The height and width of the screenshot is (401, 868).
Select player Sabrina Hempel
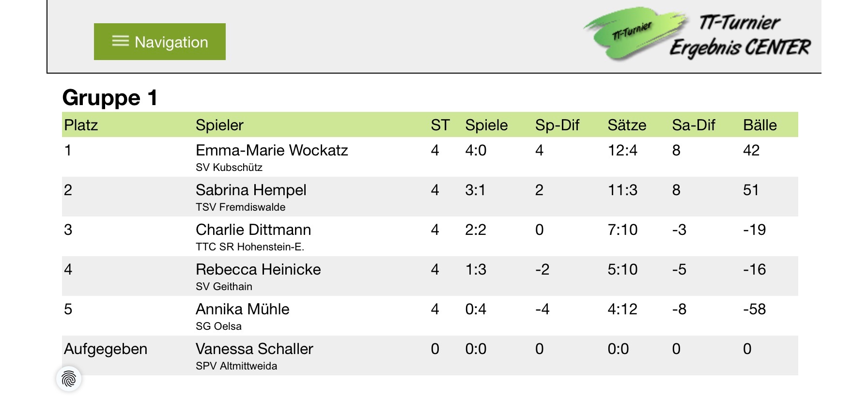[251, 190]
